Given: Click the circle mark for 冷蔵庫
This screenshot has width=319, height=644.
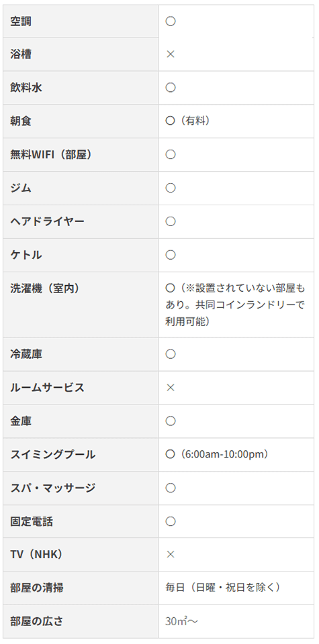Looking at the screenshot, I should [171, 354].
